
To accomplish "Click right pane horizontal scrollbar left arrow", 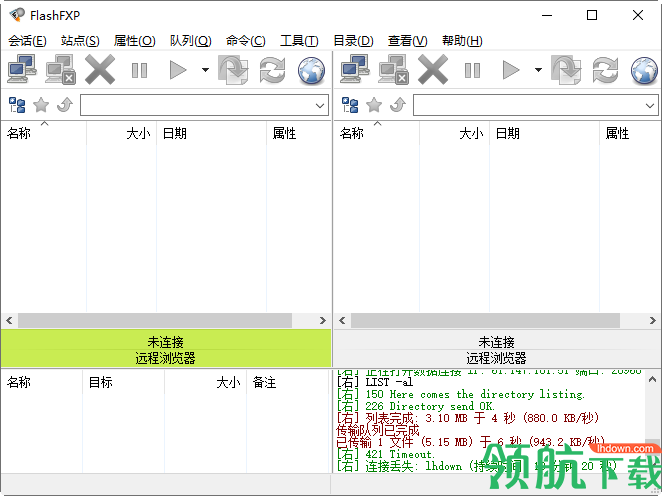I will pyautogui.click(x=342, y=321).
